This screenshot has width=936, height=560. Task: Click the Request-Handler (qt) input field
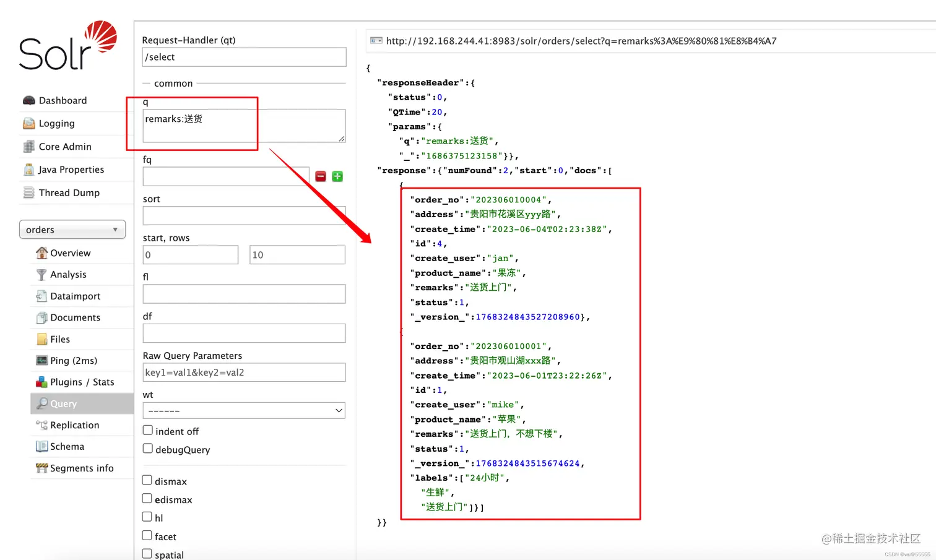click(x=244, y=57)
